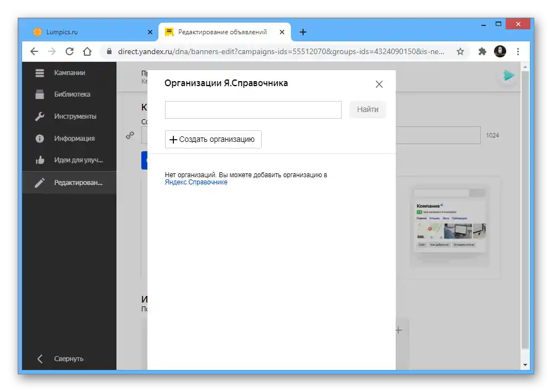The image size is (552, 392).
Task: Select the Редактирование объявлений tab
Action: (x=225, y=32)
